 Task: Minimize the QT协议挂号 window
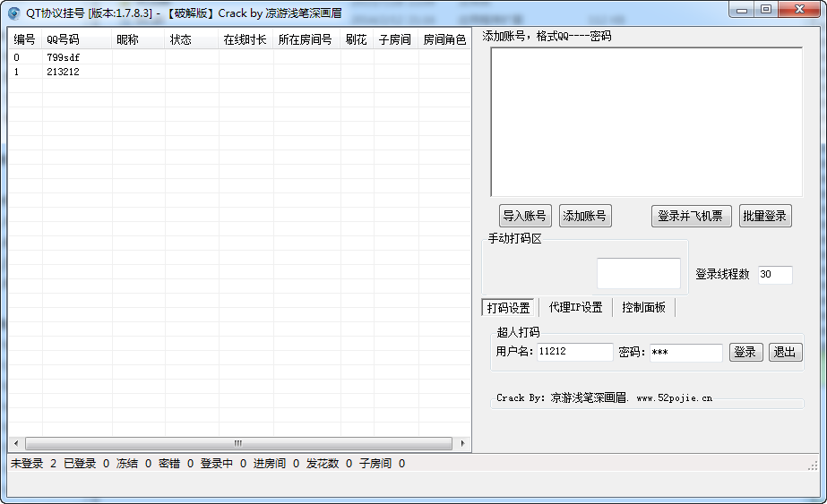coord(742,10)
